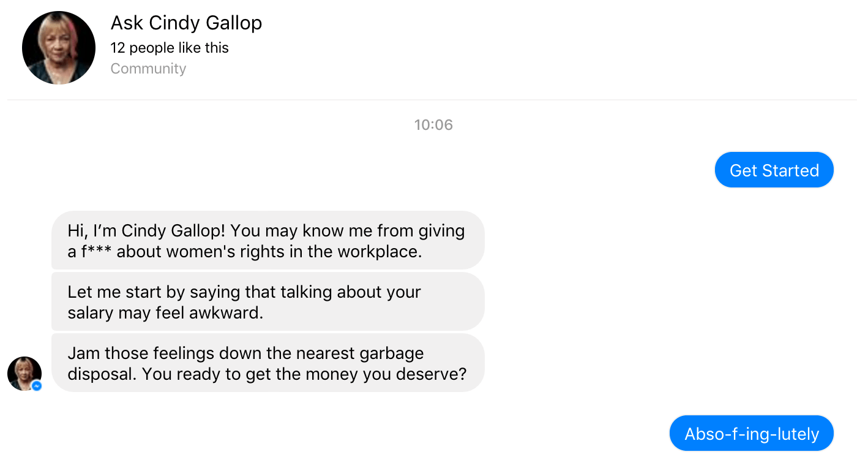Select the "Jam those feelings down" message bubble
This screenshot has height=468, width=868.
point(268,363)
